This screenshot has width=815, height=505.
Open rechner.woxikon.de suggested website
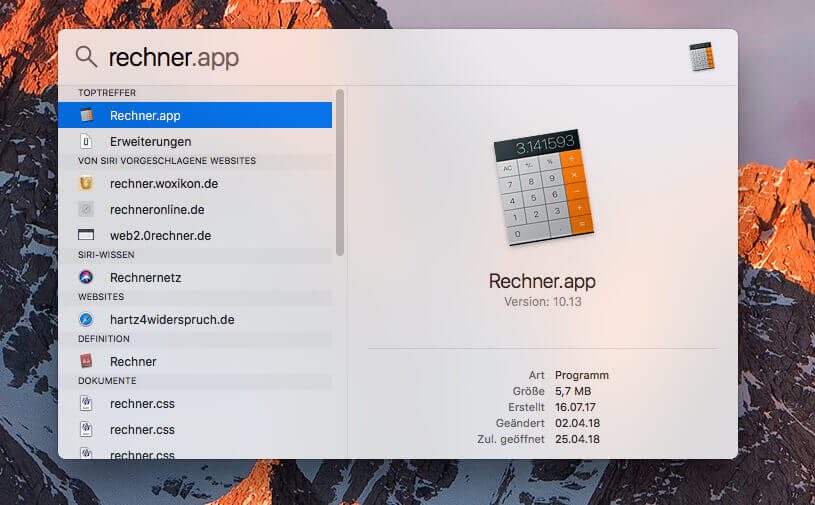coord(195,183)
